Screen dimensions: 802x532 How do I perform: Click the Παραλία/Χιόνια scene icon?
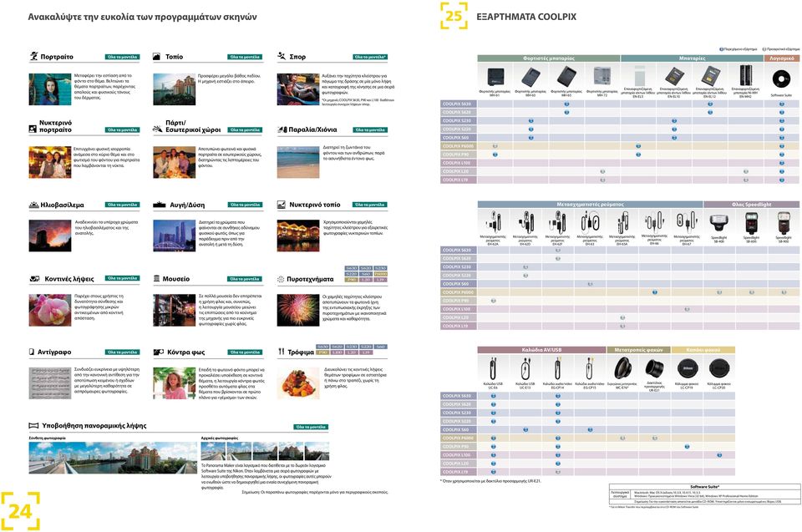[x=282, y=130]
